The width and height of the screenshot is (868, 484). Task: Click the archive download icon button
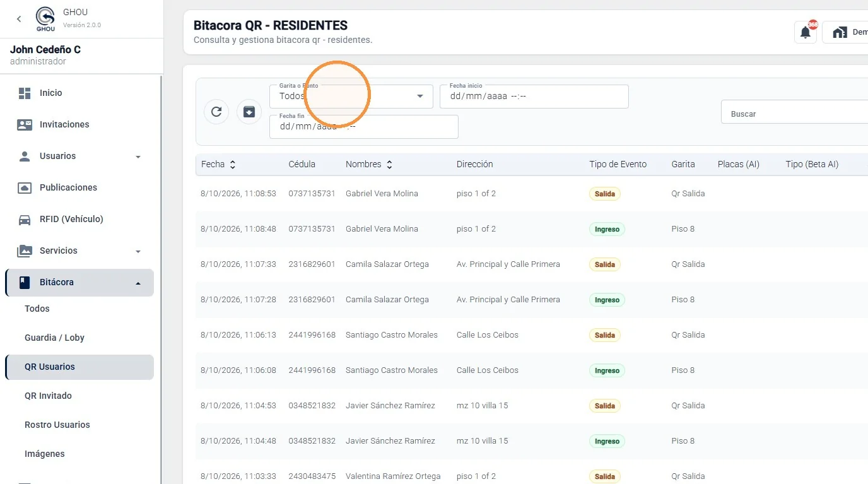pyautogui.click(x=249, y=112)
